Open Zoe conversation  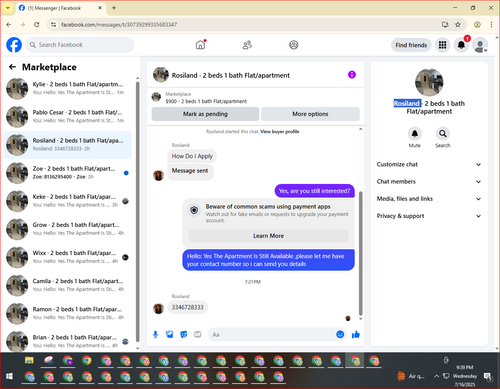67,173
